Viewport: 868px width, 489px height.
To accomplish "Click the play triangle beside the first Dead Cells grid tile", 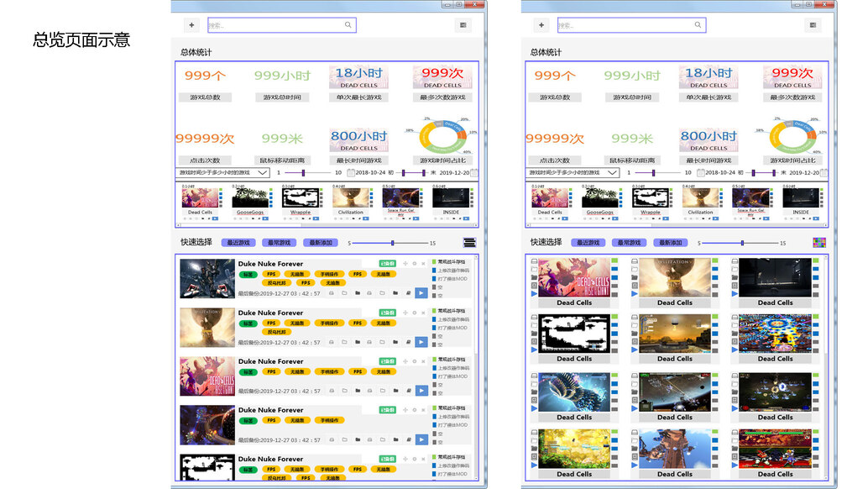I will tap(533, 294).
